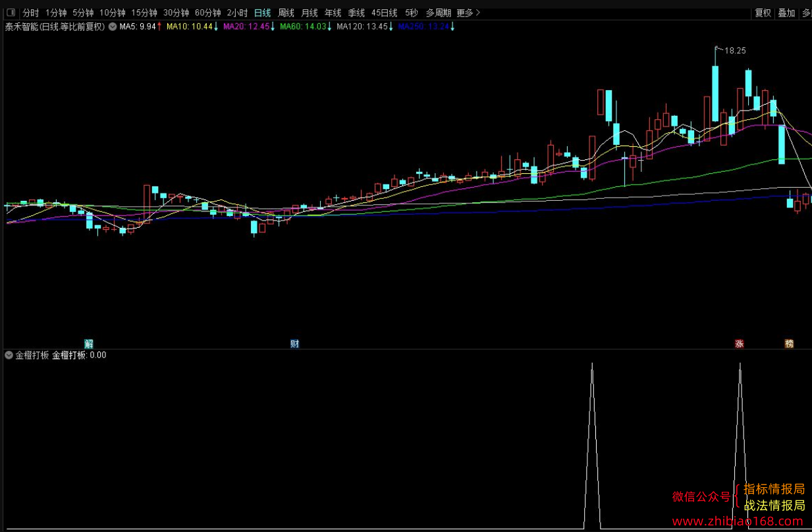Expand main chart indicator dropdown beside 泰禾智能

click(113, 26)
